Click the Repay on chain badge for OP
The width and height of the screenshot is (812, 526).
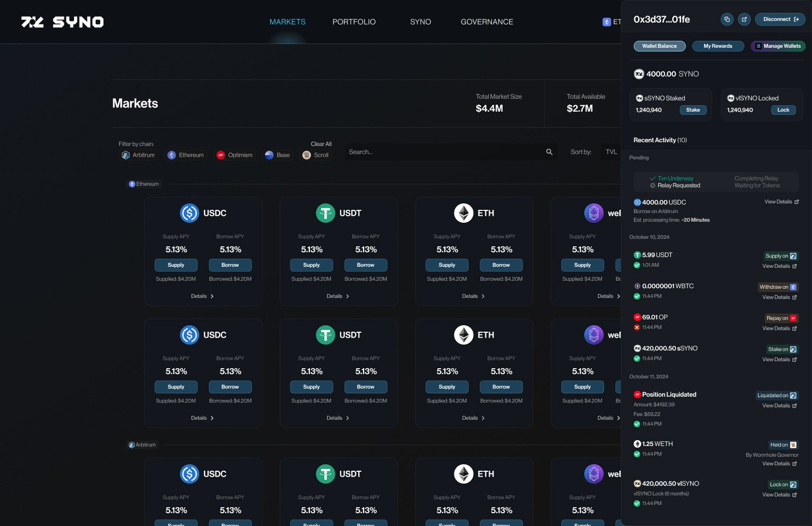781,318
